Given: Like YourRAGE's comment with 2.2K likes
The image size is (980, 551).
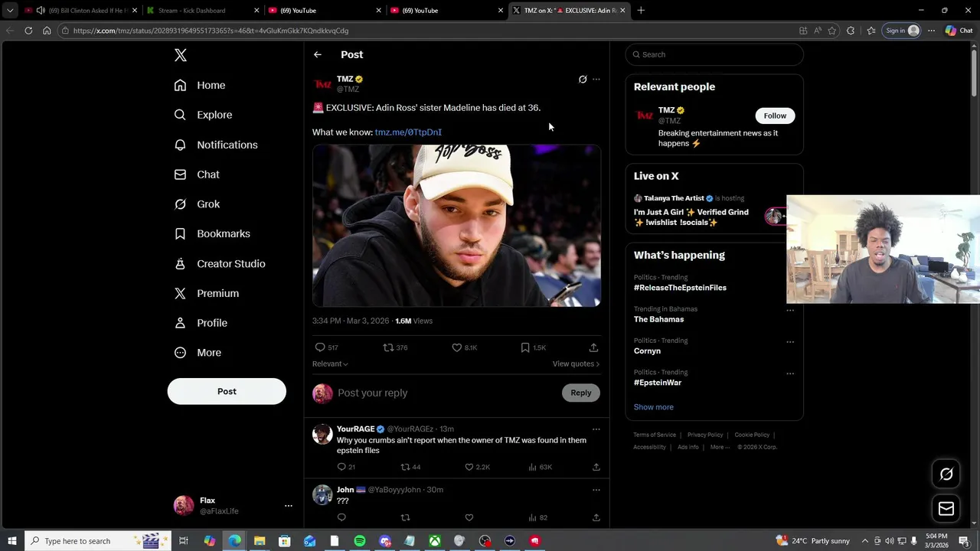Looking at the screenshot, I should tap(469, 467).
